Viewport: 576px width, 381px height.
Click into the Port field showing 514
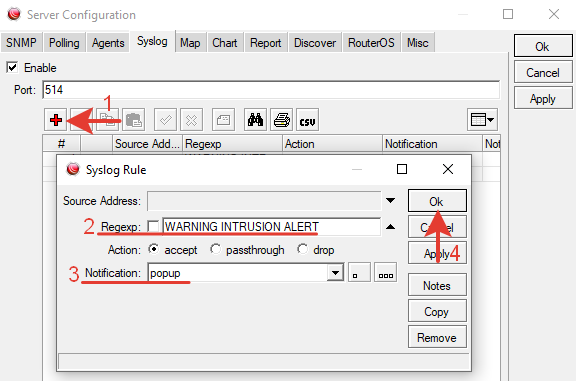271,90
